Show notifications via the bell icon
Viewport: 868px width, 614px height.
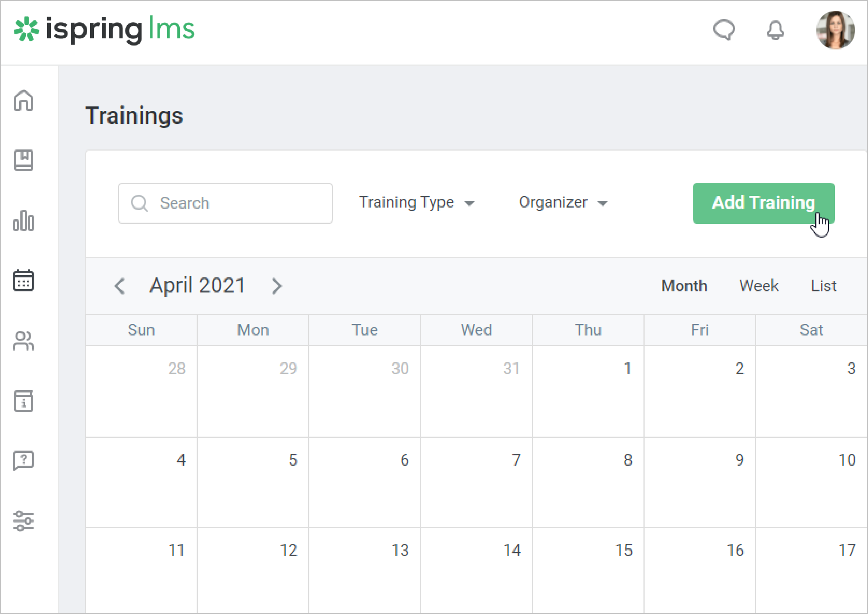coord(775,30)
